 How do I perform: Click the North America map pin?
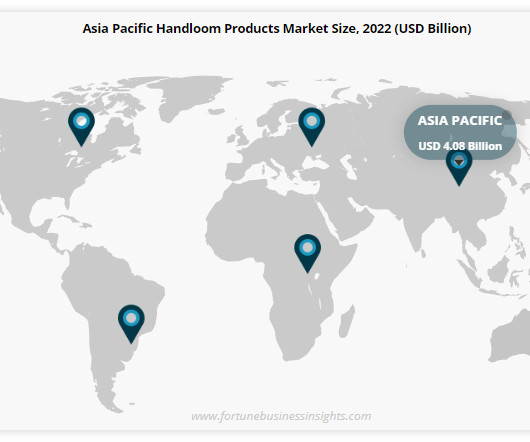[x=81, y=127]
